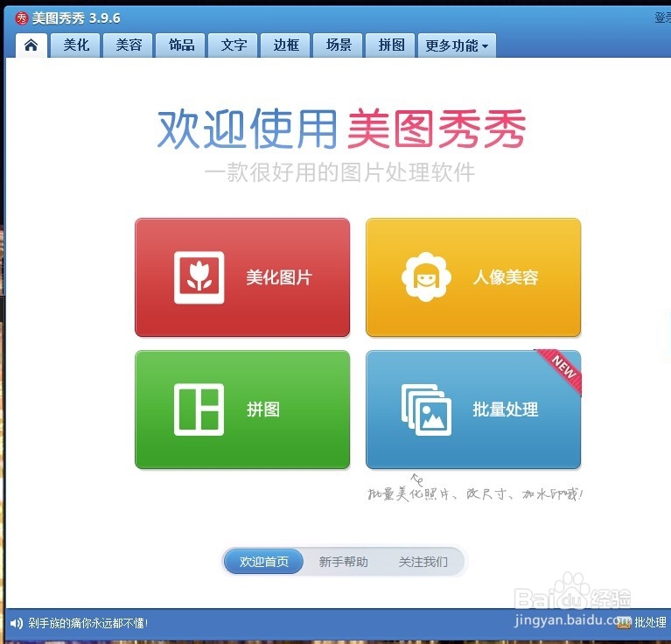Select the 欢迎首页 pill button
This screenshot has height=644, width=671.
263,562
